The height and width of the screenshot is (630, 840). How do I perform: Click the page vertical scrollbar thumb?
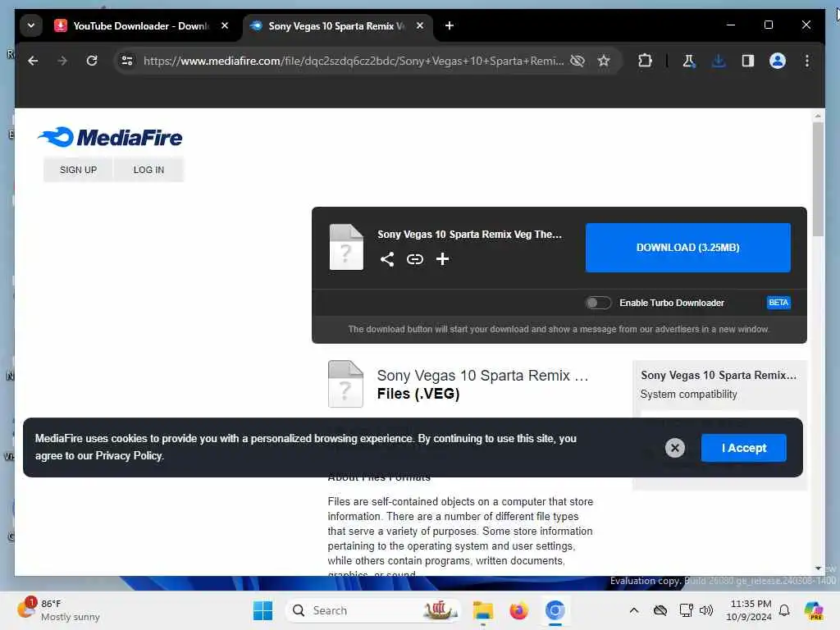pyautogui.click(x=818, y=180)
